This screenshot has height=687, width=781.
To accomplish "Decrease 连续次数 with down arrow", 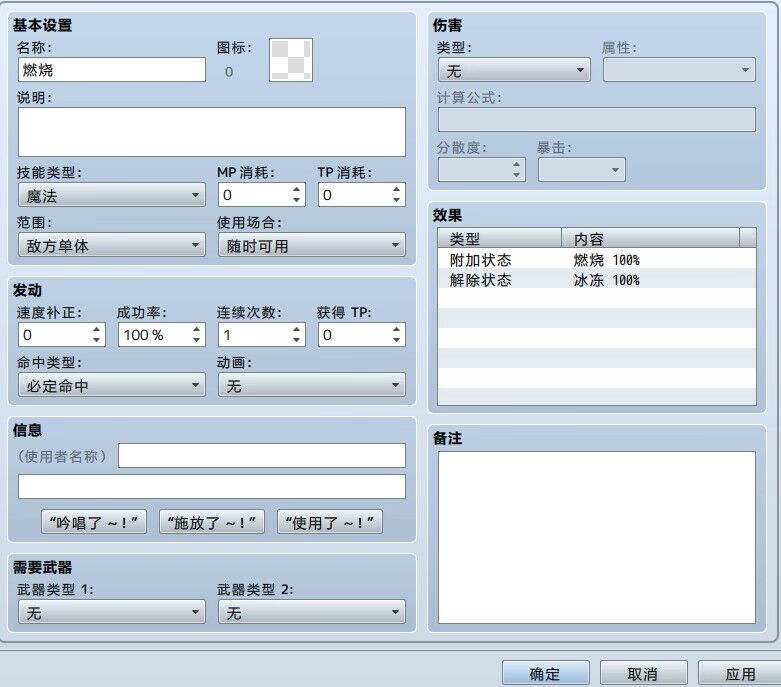I will point(296,340).
